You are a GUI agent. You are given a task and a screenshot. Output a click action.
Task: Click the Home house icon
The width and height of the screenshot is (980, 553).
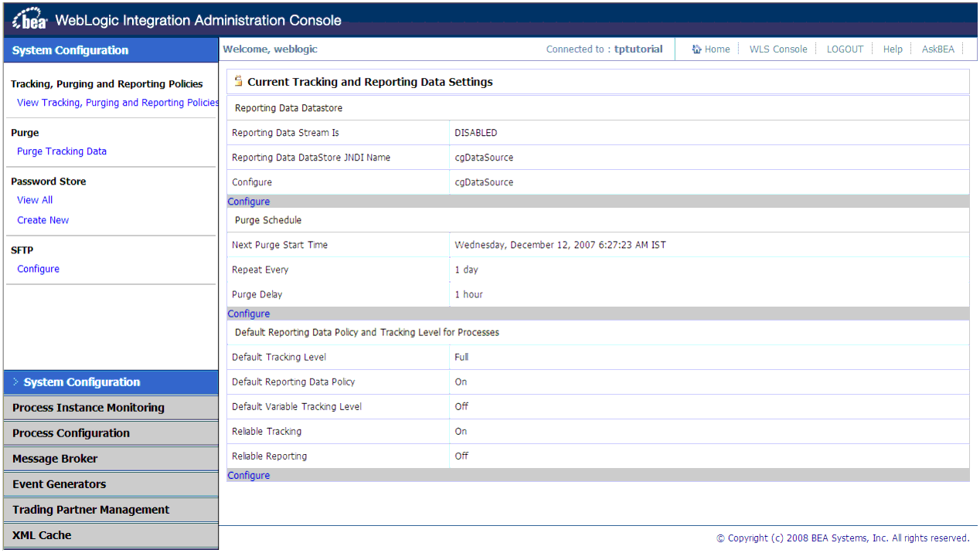(696, 49)
